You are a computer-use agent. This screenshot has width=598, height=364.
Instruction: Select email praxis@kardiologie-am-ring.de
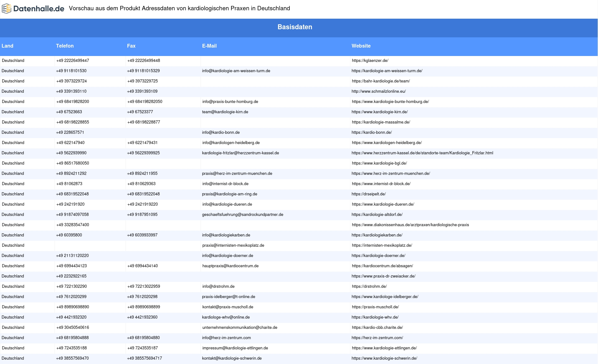click(230, 194)
